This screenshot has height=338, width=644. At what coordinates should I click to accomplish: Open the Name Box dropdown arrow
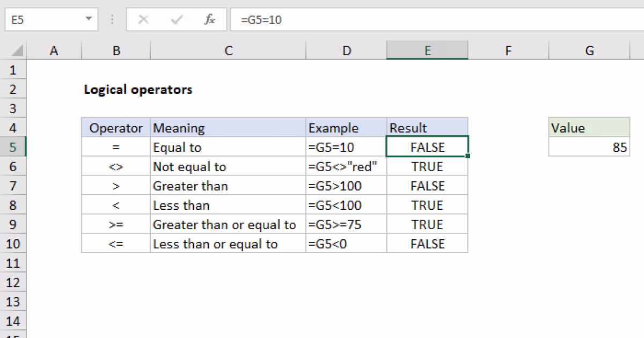[x=87, y=19]
